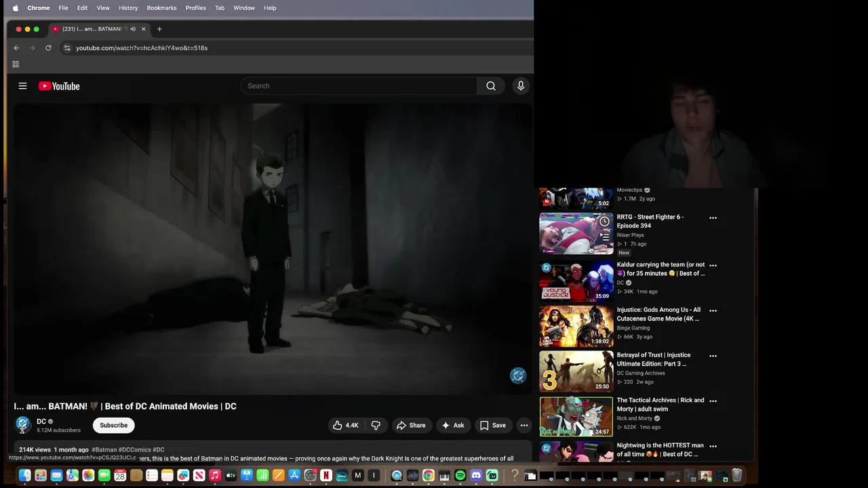
Task: Add RRTG video to Watch Later
Action: [x=604, y=222]
